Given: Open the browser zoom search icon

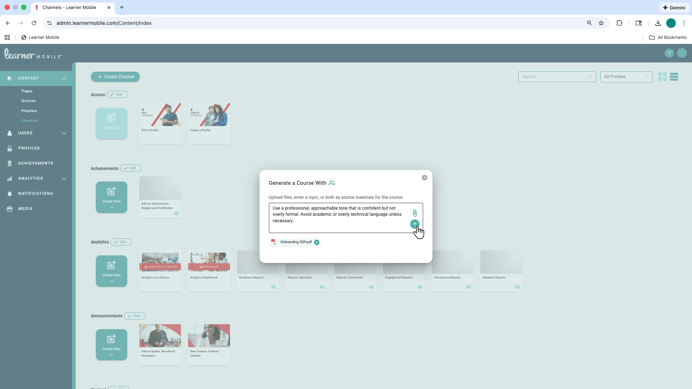Looking at the screenshot, I should pyautogui.click(x=589, y=23).
